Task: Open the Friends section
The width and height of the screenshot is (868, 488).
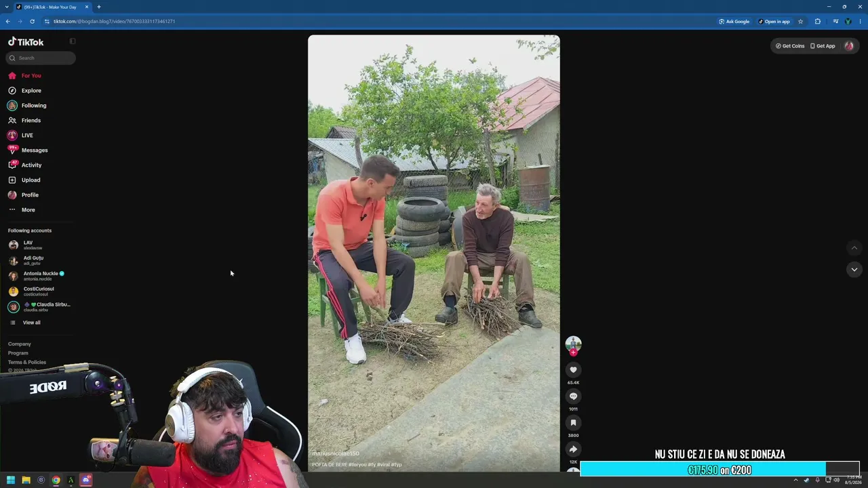Action: [x=31, y=121]
